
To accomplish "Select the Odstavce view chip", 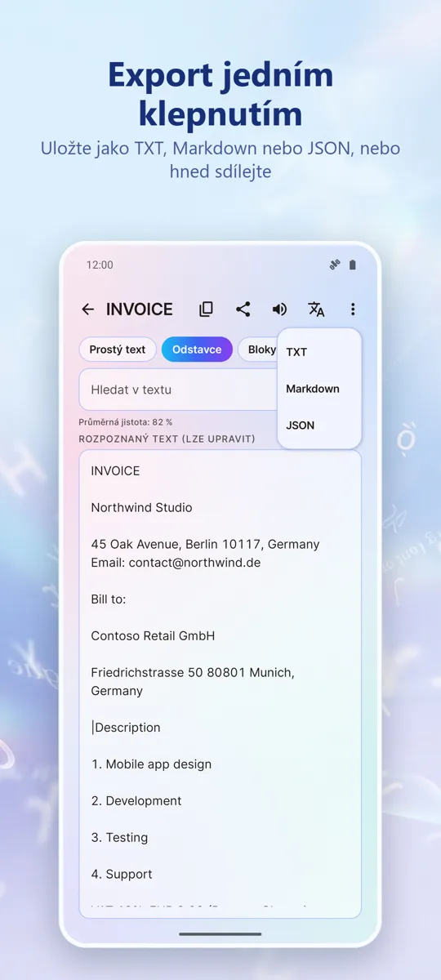I will (197, 350).
